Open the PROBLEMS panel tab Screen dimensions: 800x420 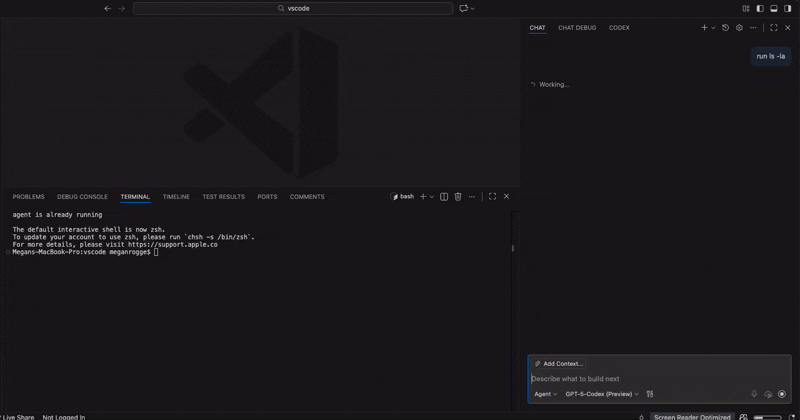[x=29, y=196]
